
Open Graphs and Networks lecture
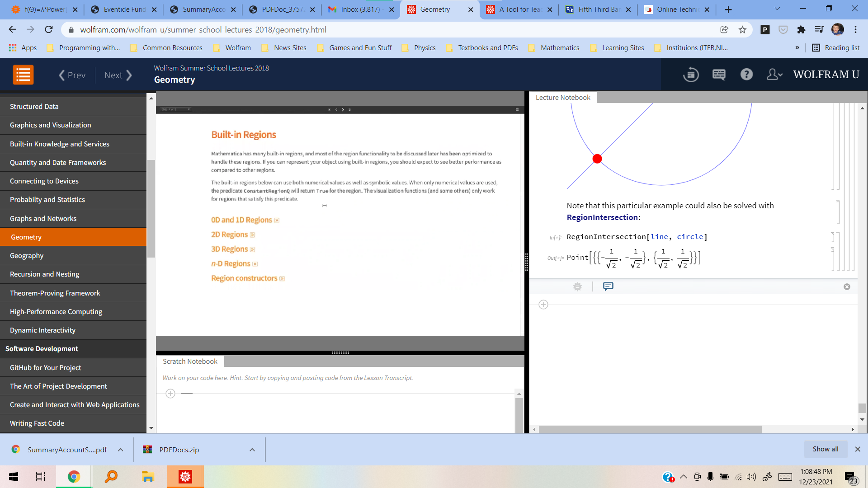tap(73, 219)
